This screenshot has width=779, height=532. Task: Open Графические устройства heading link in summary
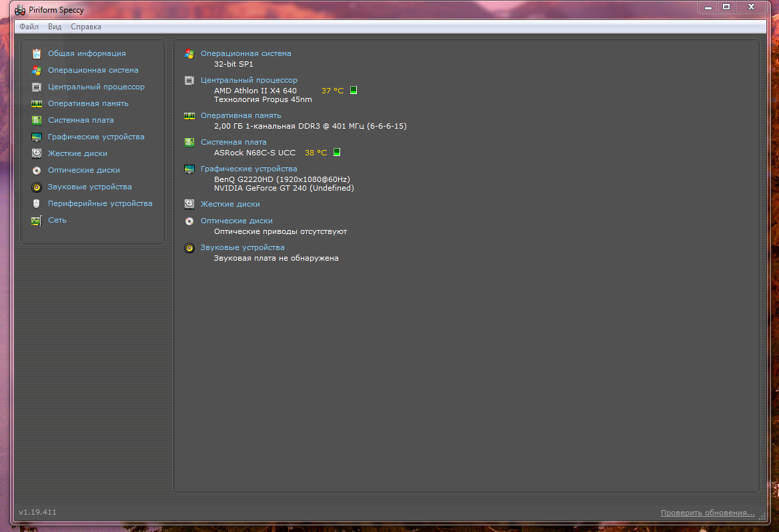click(x=249, y=169)
